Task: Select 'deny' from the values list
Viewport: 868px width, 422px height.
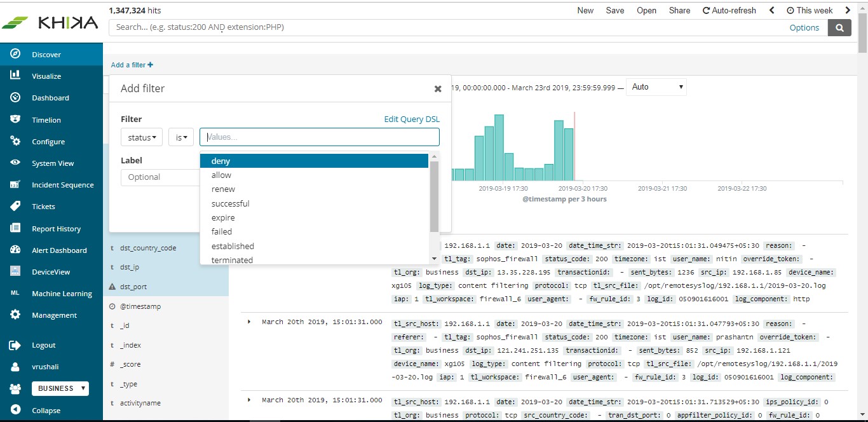Action: [314, 161]
